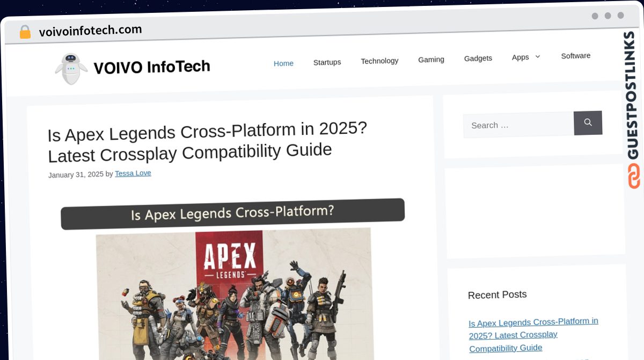The image size is (644, 360).
Task: Click the voivoinfotech.com address text
Action: click(91, 31)
